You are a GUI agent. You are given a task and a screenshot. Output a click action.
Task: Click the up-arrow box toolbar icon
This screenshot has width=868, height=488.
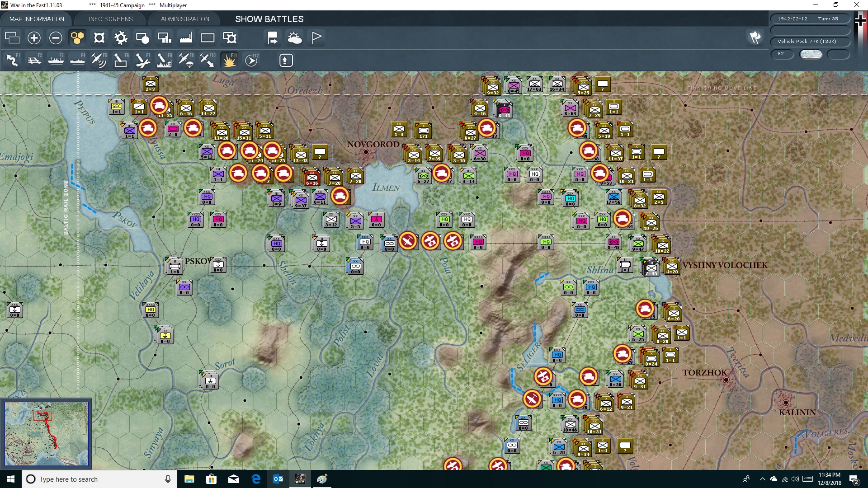pyautogui.click(x=286, y=60)
